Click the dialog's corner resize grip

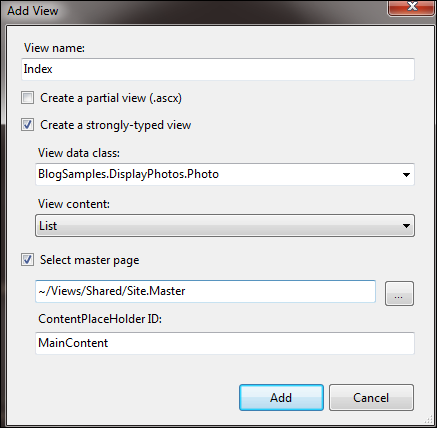[428, 419]
